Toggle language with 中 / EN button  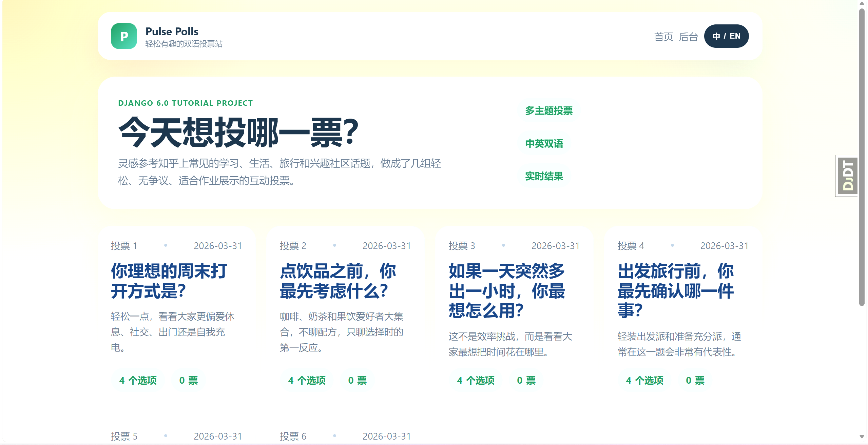click(x=726, y=36)
